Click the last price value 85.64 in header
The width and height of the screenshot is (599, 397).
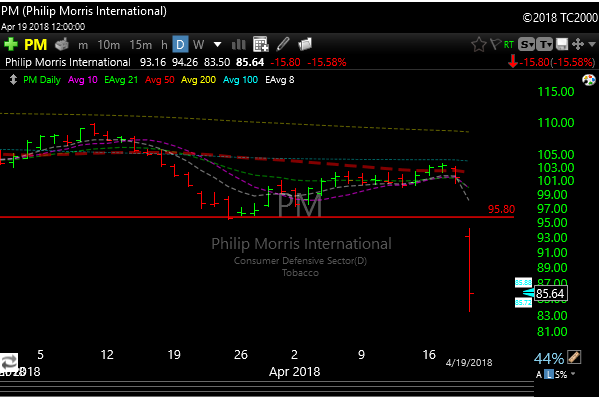[x=250, y=62]
